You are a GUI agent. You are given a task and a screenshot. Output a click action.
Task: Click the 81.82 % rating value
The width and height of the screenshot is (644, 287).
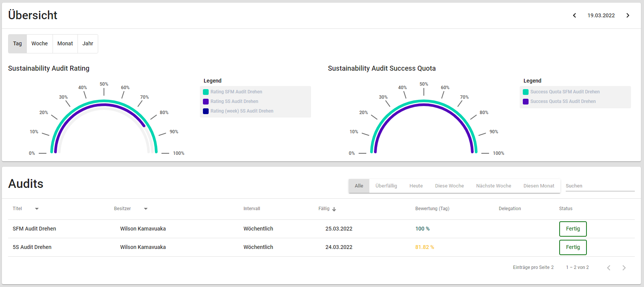[425, 247]
